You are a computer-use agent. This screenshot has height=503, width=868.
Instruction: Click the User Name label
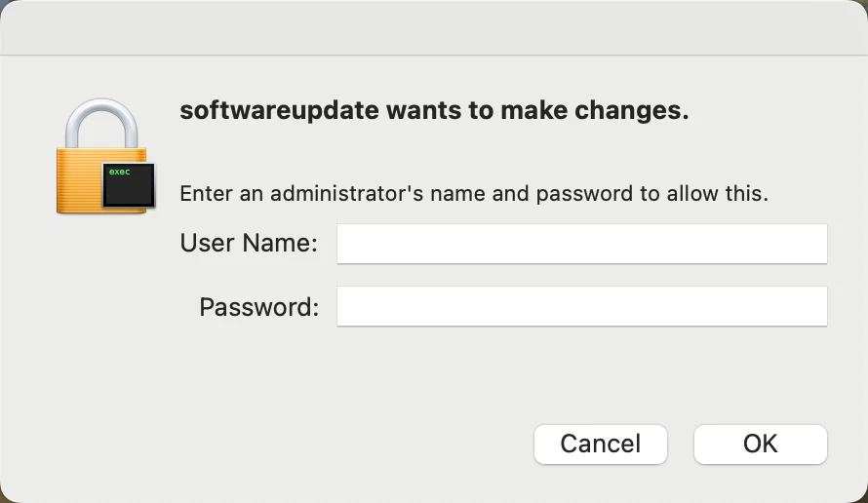(249, 243)
